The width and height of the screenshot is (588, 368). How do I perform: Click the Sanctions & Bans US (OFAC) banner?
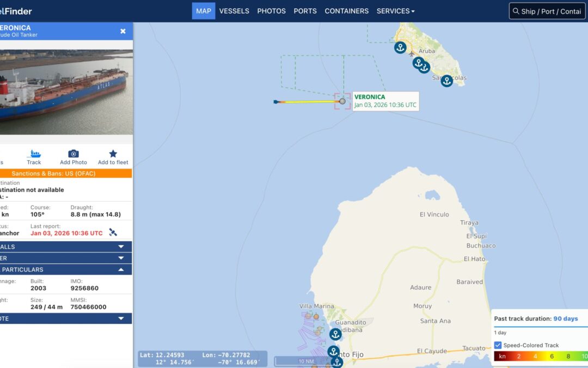(64, 173)
